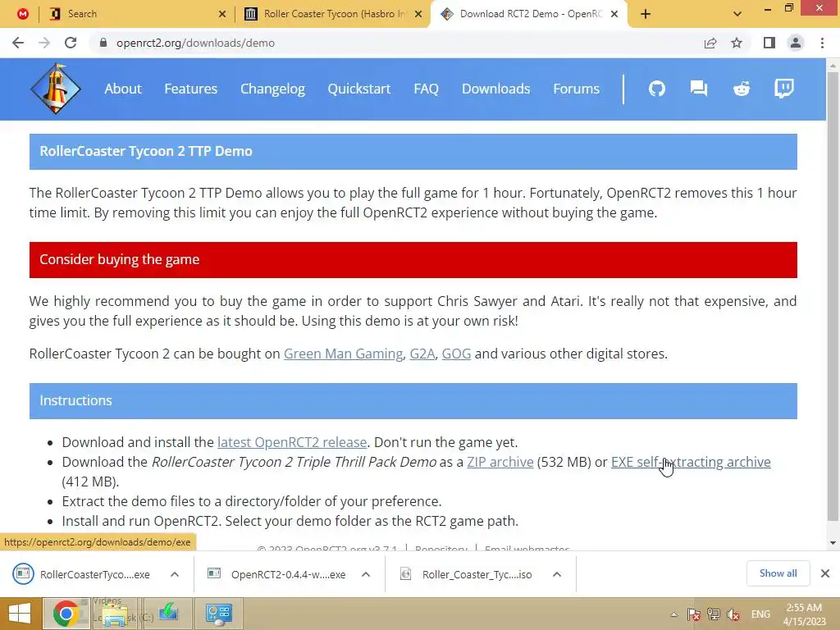Bookmark this page with star icon
Screen dimensions: 840x630
737,43
